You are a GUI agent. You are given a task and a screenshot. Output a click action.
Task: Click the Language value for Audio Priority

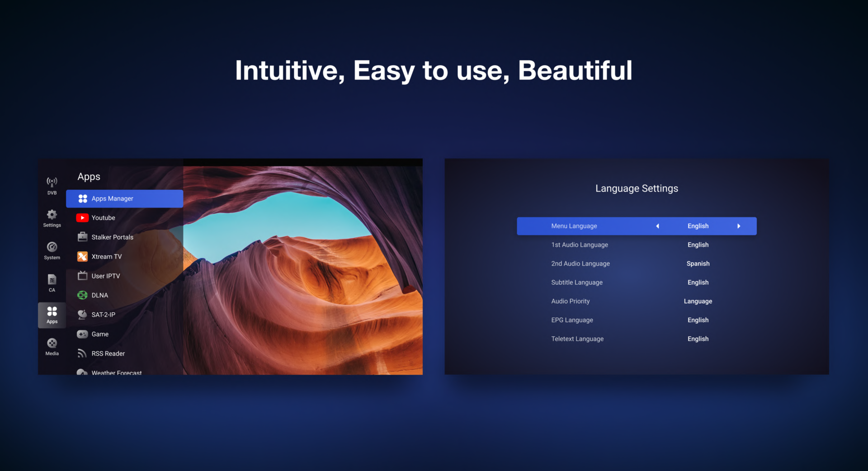[698, 301]
